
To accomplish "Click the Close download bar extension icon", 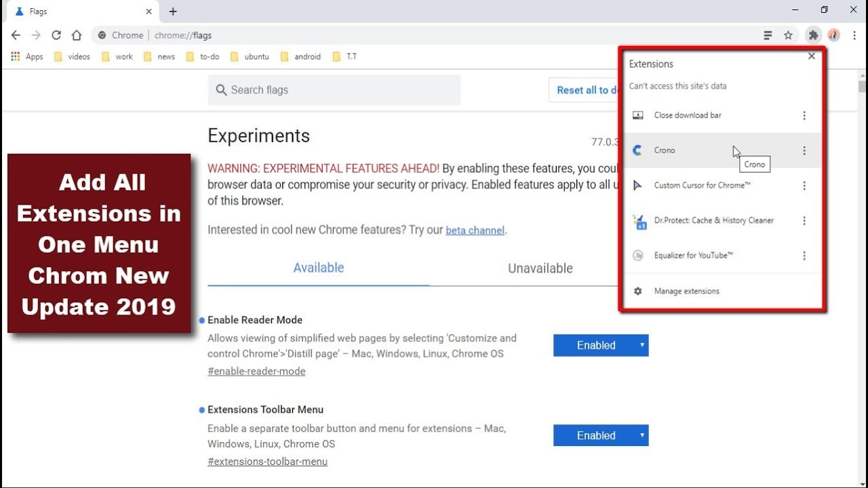I will (637, 115).
